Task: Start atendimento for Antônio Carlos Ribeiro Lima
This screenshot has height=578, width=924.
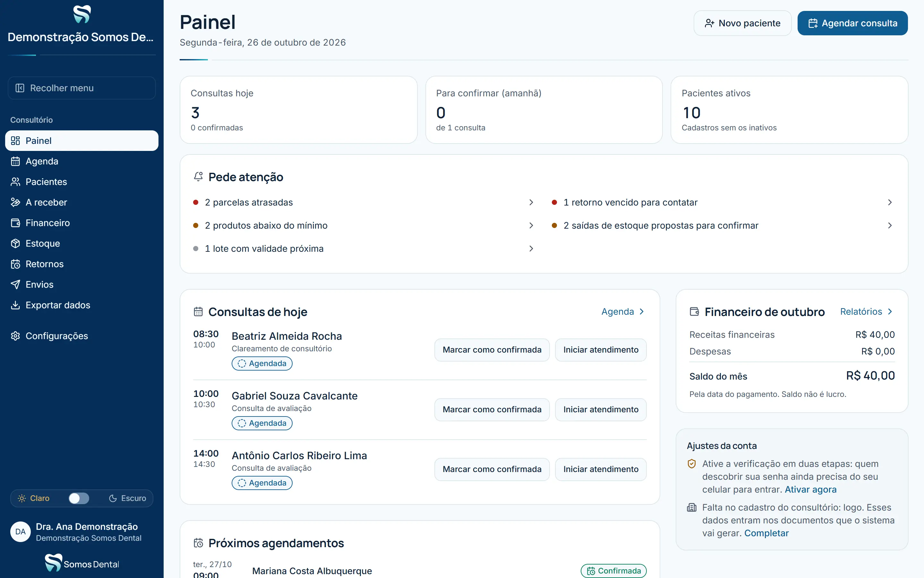Action: (601, 469)
